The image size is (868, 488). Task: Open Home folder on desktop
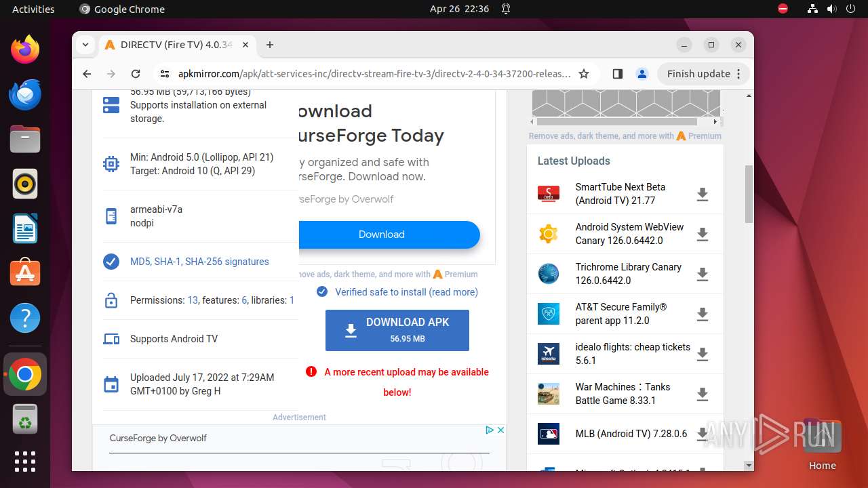click(x=822, y=444)
